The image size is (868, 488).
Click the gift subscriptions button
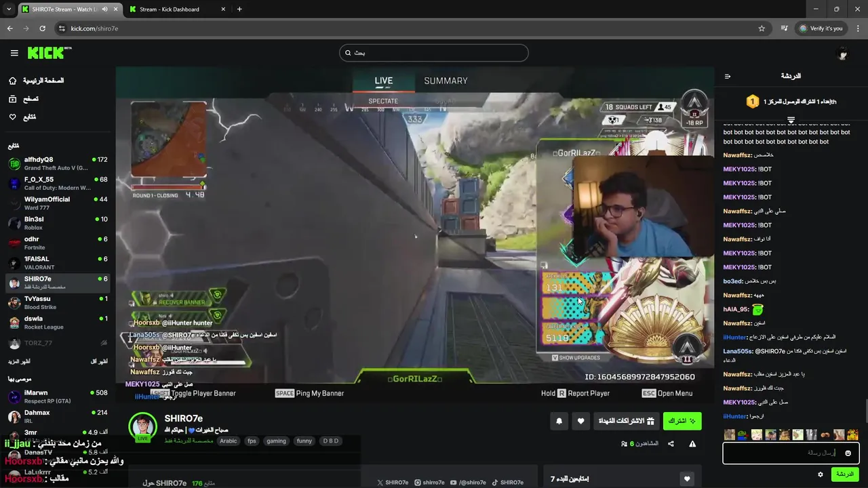click(626, 421)
